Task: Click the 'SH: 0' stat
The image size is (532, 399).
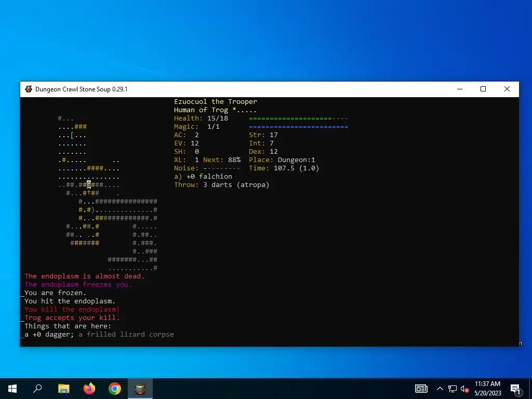Action: pyautogui.click(x=187, y=152)
